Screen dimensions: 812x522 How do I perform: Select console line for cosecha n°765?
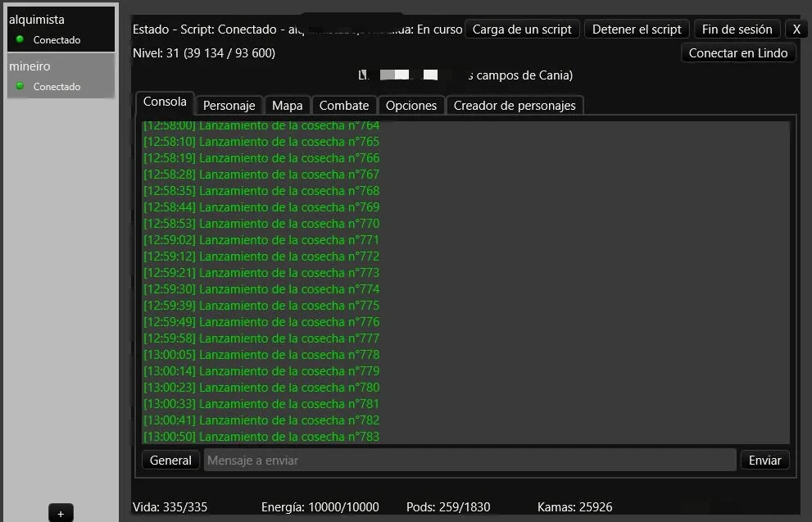point(261,142)
